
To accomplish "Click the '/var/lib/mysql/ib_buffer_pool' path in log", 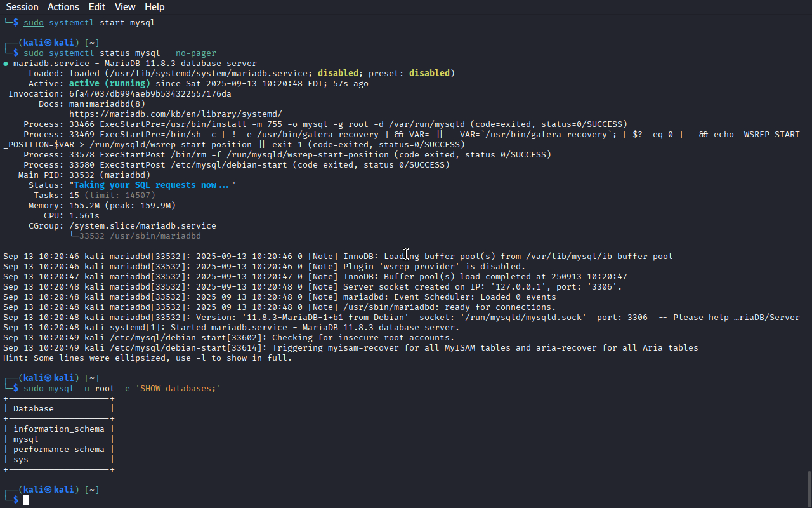I will pyautogui.click(x=599, y=257).
